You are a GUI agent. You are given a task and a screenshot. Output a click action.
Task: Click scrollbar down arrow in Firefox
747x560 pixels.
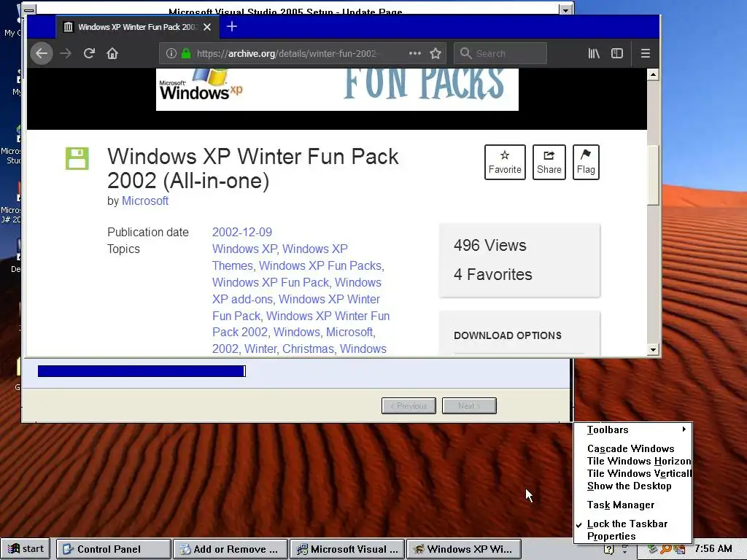tap(653, 350)
